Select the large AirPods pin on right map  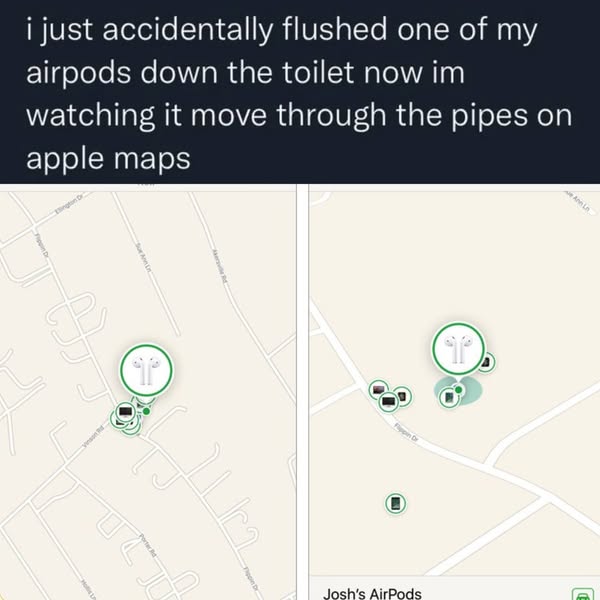coord(459,349)
